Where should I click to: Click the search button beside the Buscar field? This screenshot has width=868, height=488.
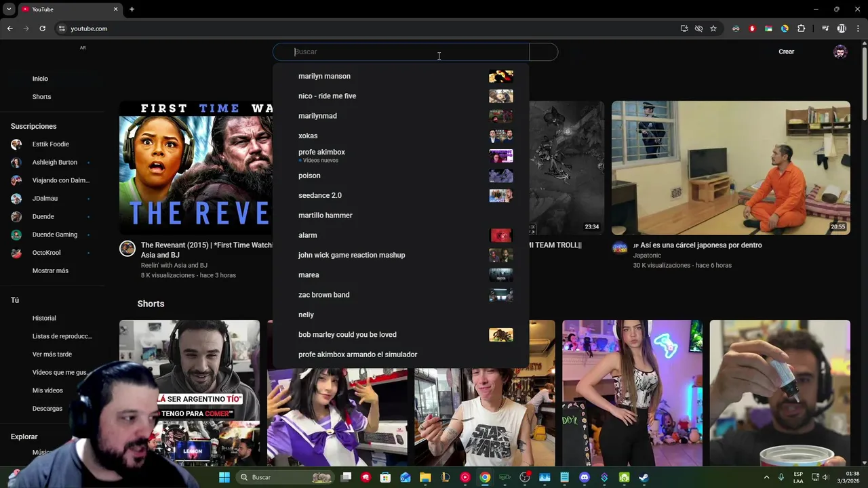[x=543, y=52]
